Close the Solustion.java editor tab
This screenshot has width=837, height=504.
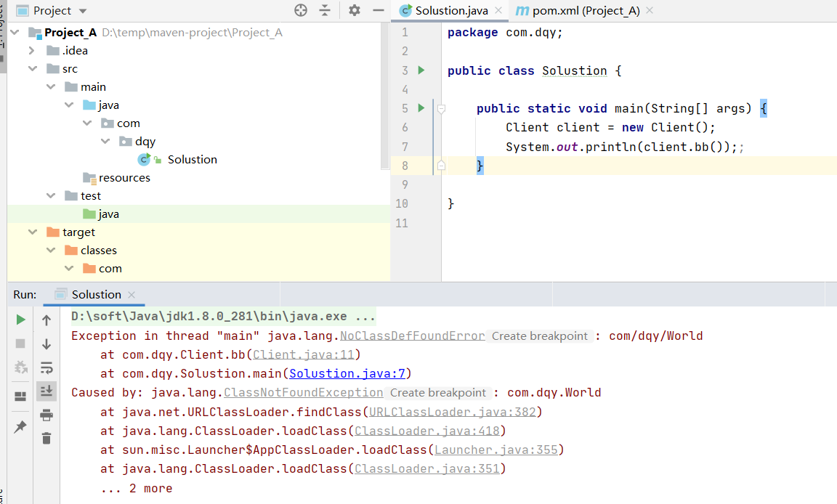[498, 11]
